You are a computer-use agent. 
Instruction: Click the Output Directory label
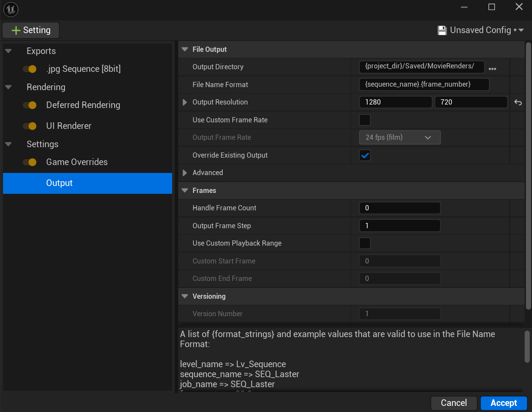(x=218, y=67)
